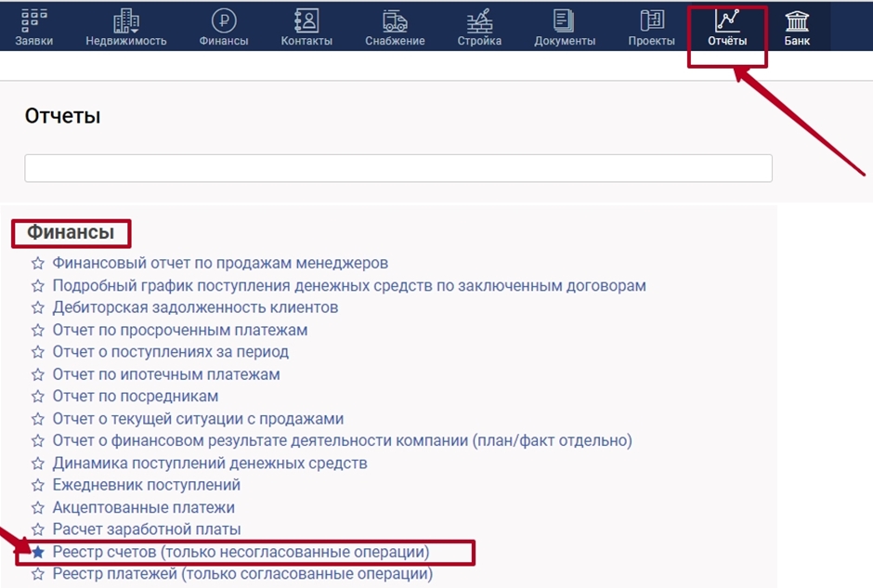Open Отчет по просроченным платежам report
Viewport: 873px width, 588px height.
(x=179, y=330)
